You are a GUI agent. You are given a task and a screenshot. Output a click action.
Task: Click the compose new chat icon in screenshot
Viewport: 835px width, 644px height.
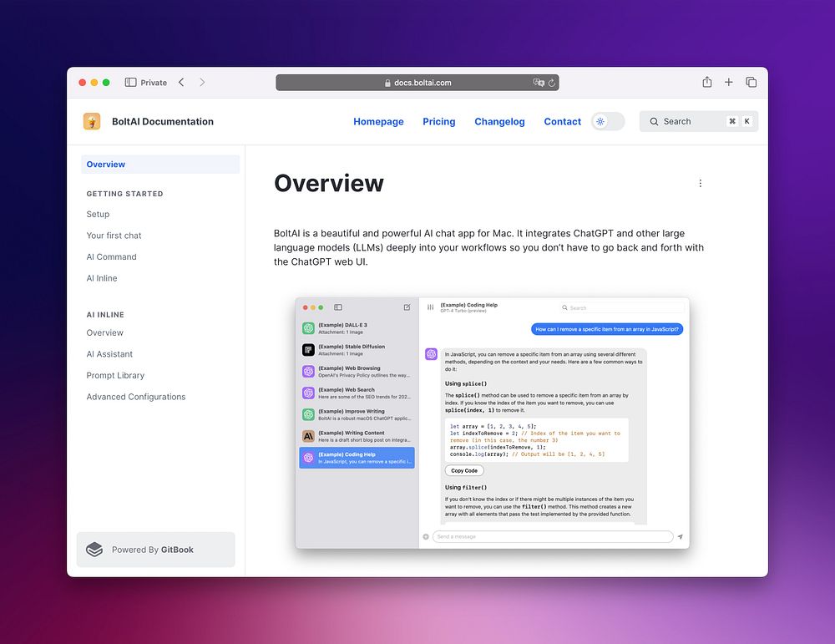407,307
